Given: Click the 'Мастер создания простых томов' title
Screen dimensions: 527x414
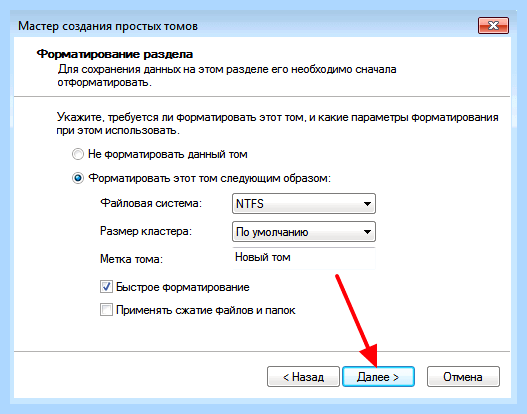Looking at the screenshot, I should 108,26.
